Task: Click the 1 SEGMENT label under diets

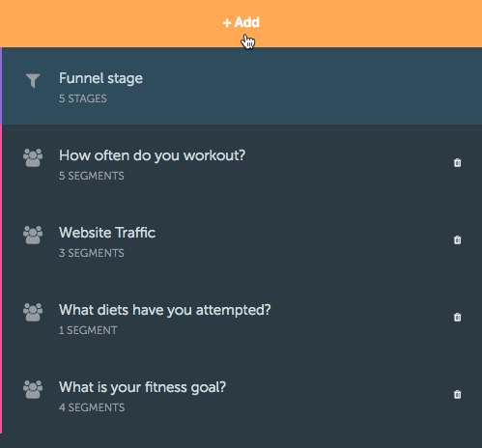Action: [x=88, y=330]
